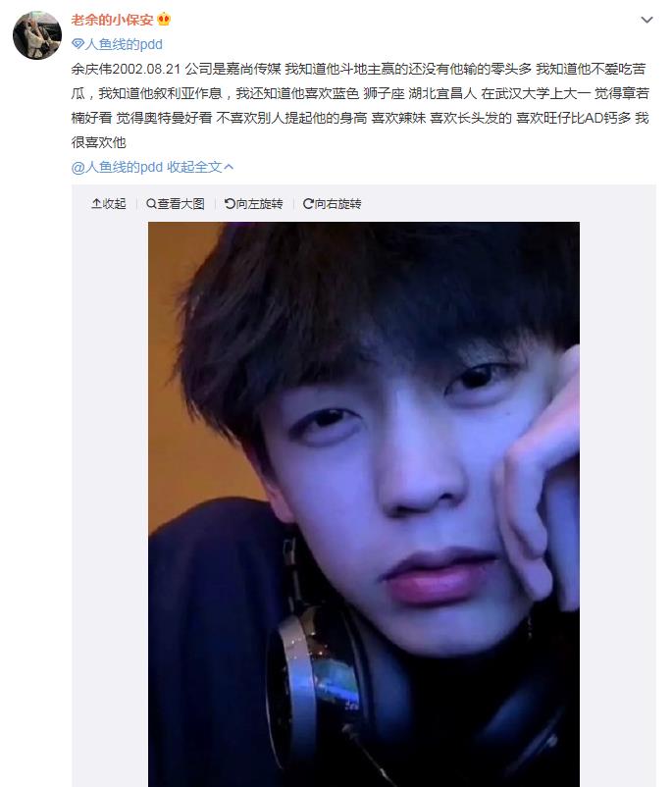This screenshot has height=787, width=672.
Task: Click the post text beginning 余庆伟2002.08.21
Action: pyautogui.click(x=360, y=105)
